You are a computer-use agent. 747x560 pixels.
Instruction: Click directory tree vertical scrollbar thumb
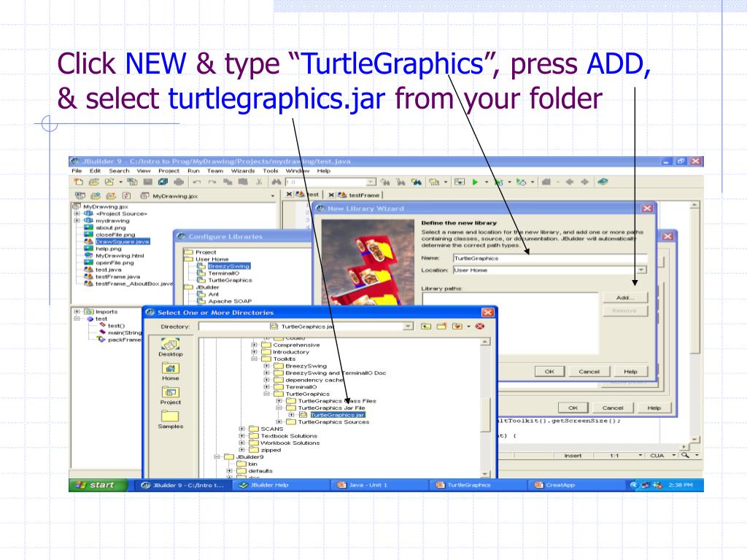(485, 414)
